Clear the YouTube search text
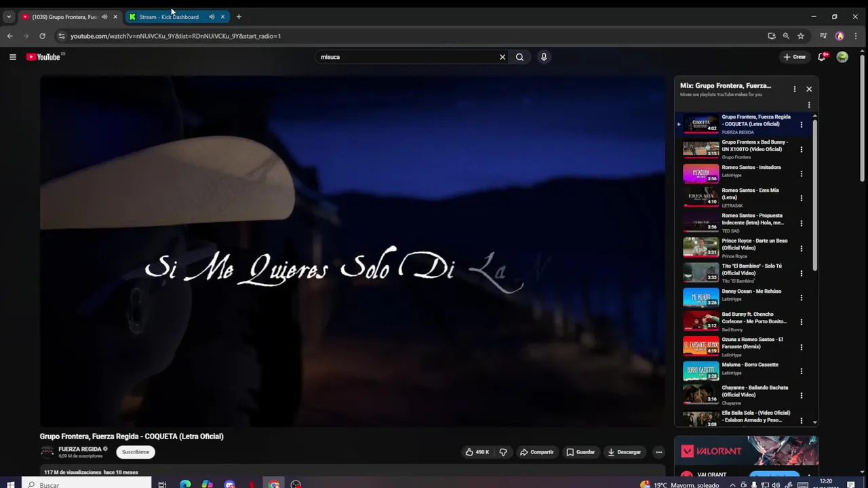 (x=502, y=57)
